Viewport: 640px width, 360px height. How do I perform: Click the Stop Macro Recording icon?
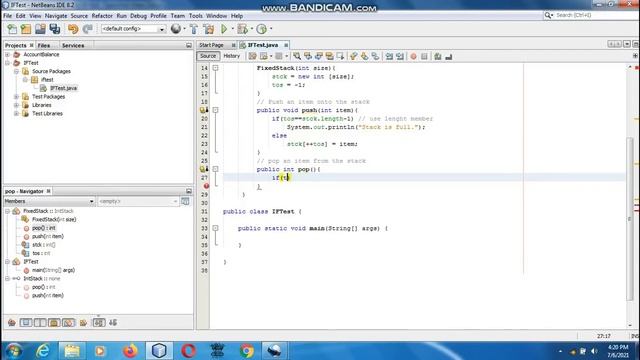coord(424,56)
